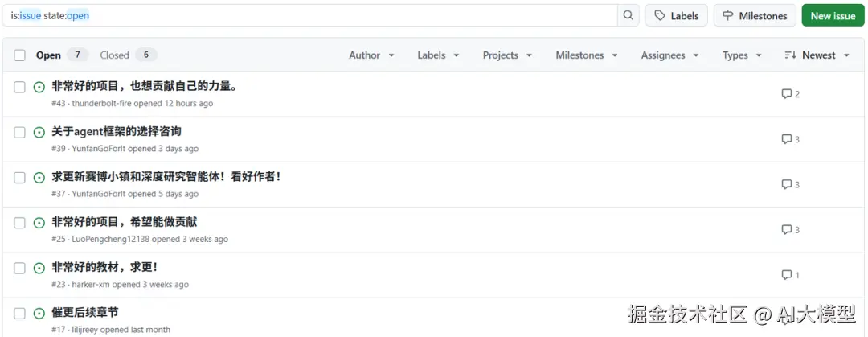Open issue status icon for #43
868x337 pixels.
(x=39, y=87)
